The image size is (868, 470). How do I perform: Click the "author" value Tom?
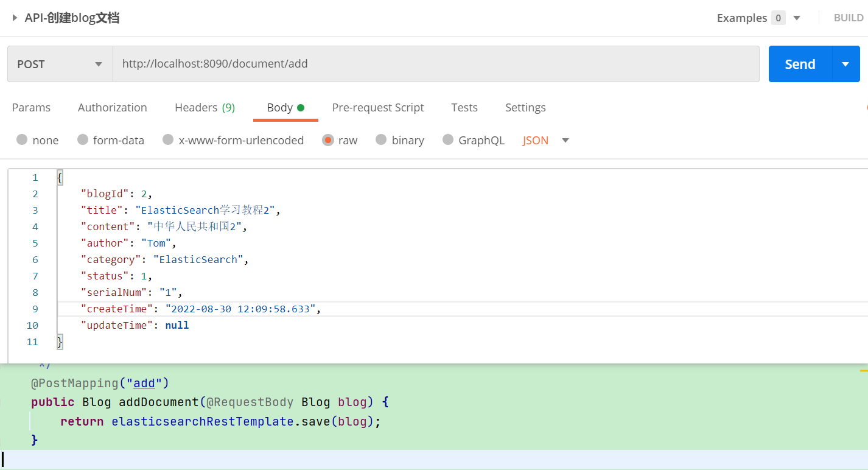click(x=156, y=243)
